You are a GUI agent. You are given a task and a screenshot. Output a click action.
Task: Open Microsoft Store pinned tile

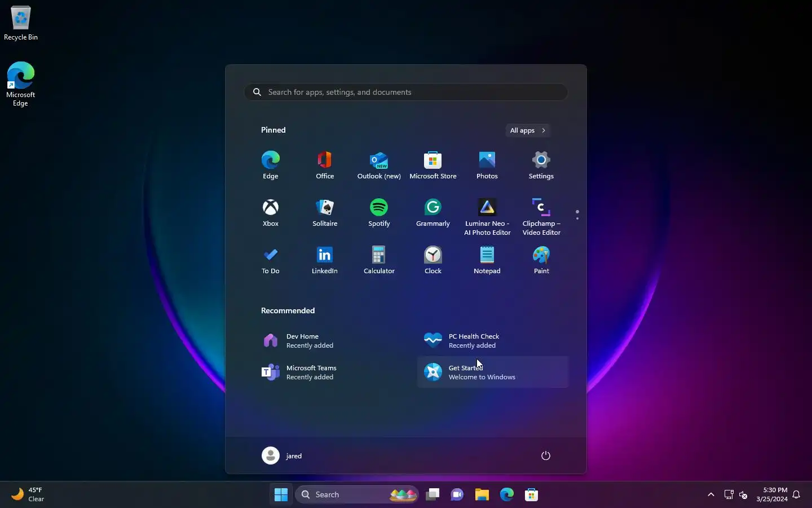(433, 165)
